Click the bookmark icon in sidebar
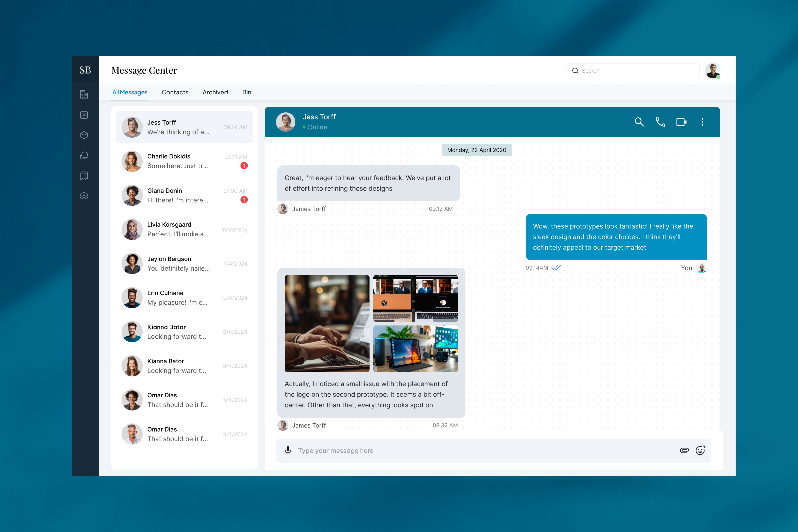Image resolution: width=798 pixels, height=532 pixels. click(84, 176)
